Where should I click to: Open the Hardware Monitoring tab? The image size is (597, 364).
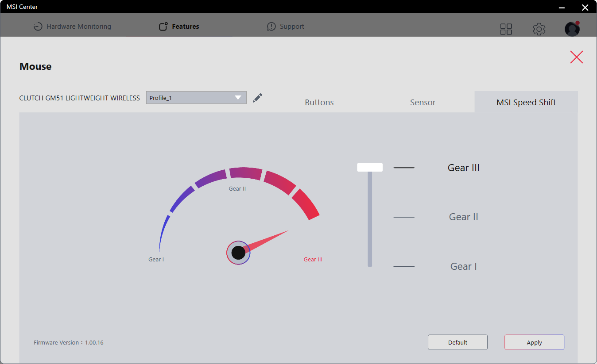72,27
